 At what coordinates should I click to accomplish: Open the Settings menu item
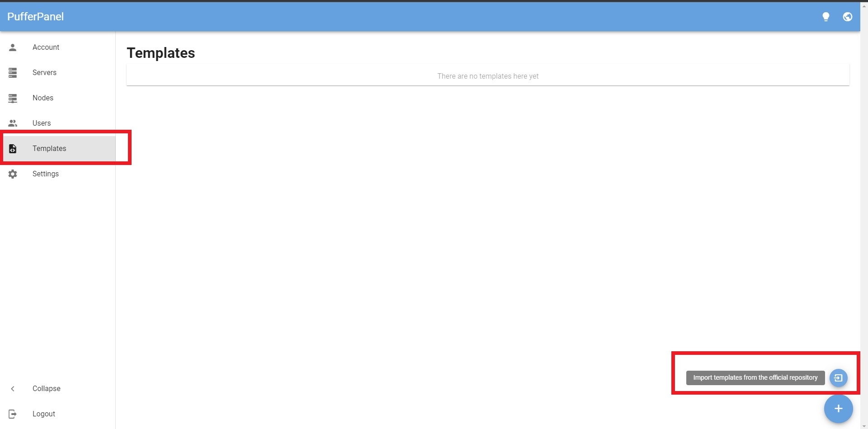click(x=45, y=174)
